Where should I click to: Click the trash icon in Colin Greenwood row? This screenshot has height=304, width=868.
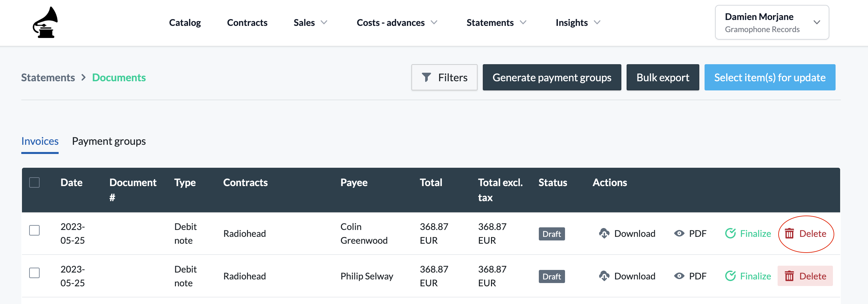point(789,233)
